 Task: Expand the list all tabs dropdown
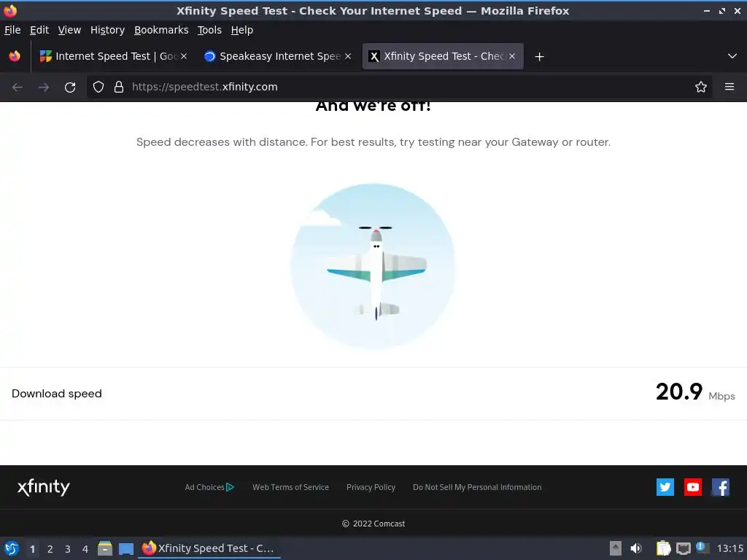coord(732,56)
